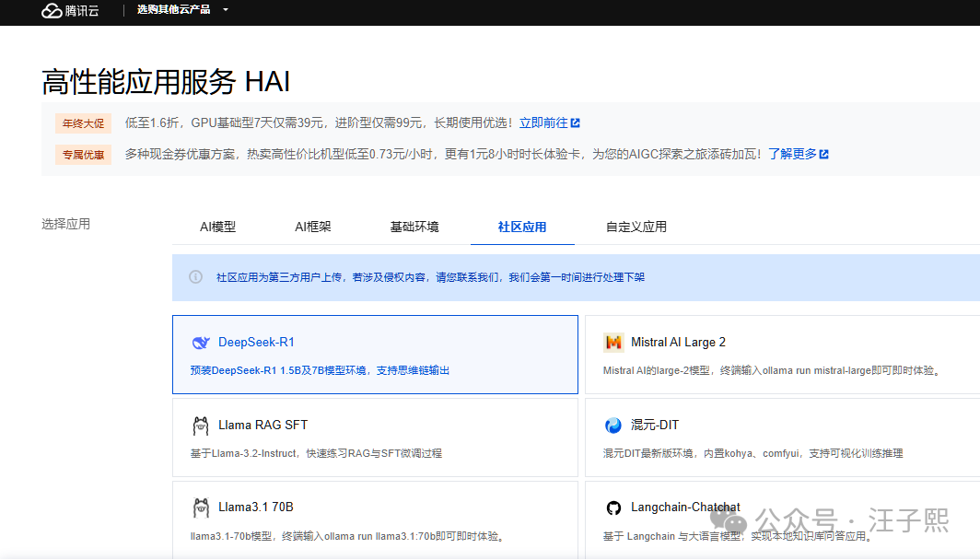Viewport: 980px width, 560px height.
Task: Open the 自定义应用 tab
Action: 636,227
